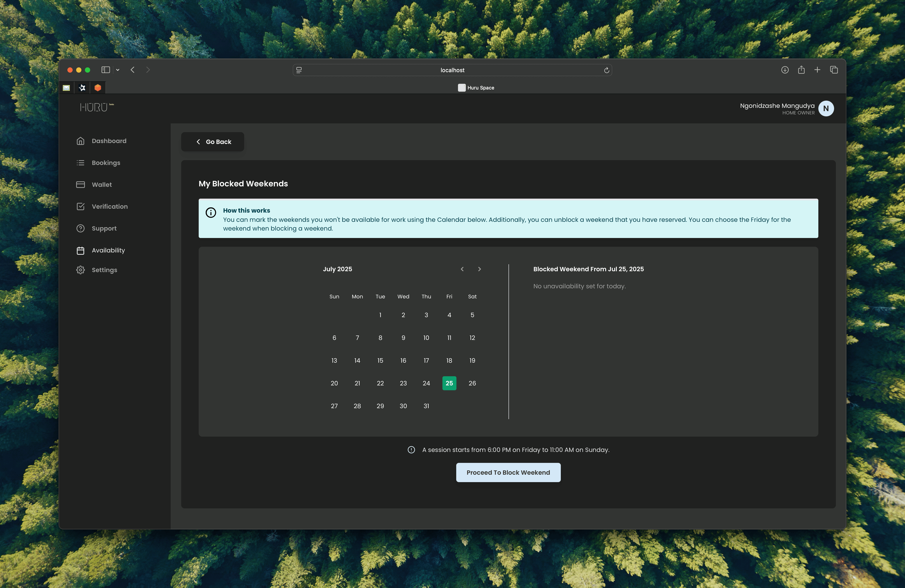This screenshot has height=588, width=905.
Task: Click the Verification checkbox icon
Action: point(80,206)
